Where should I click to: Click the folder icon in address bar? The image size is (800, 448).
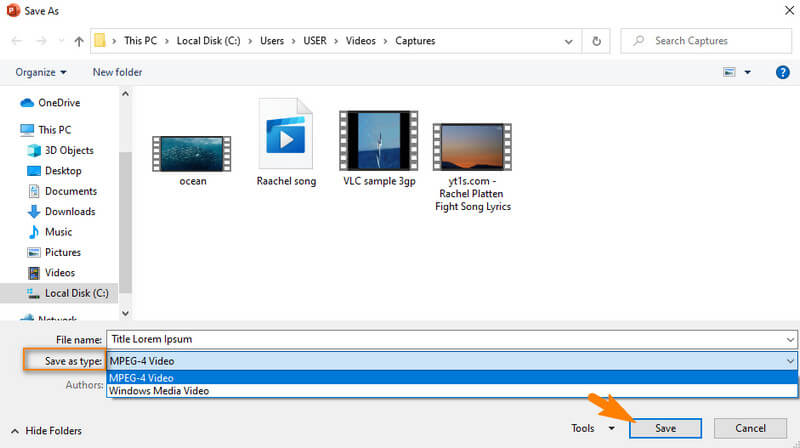point(100,41)
